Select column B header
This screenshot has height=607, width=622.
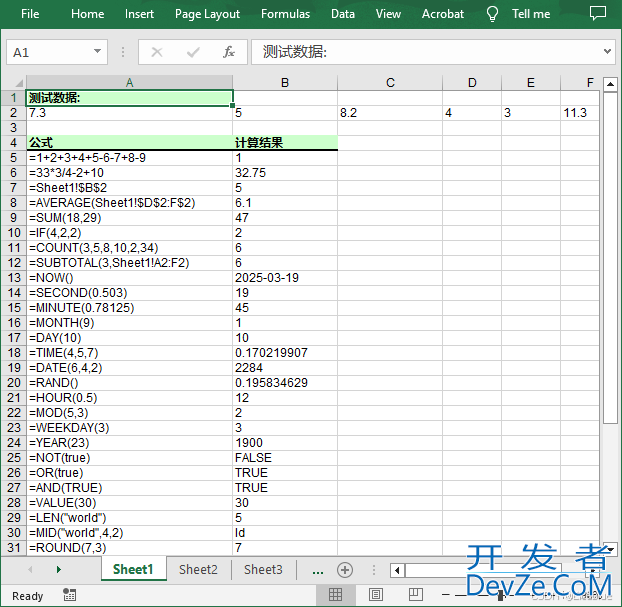coord(285,83)
